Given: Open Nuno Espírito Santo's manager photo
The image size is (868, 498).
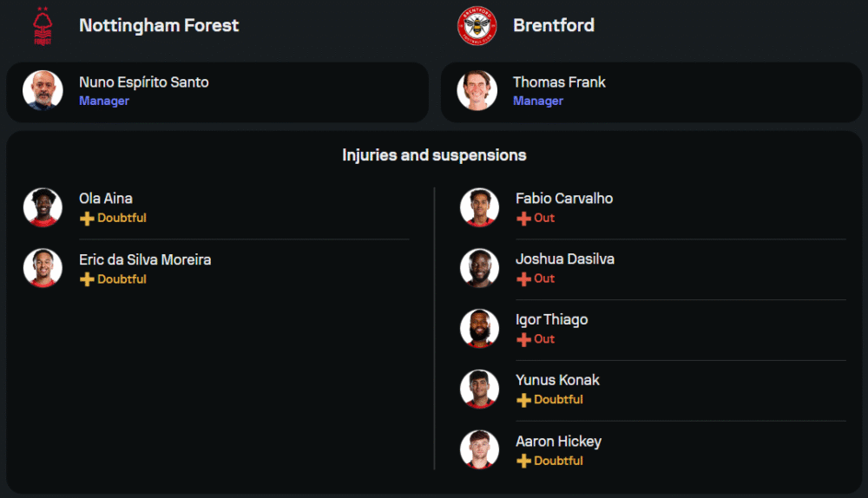Looking at the screenshot, I should coord(43,91).
